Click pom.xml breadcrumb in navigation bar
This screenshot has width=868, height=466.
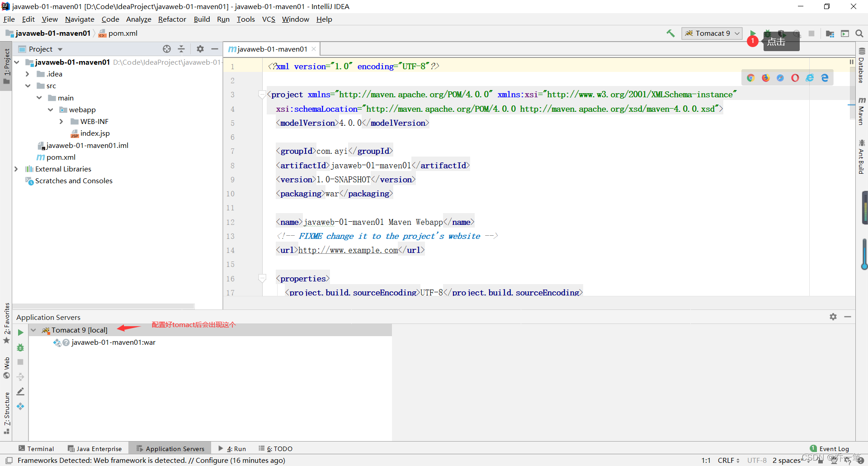(x=118, y=33)
